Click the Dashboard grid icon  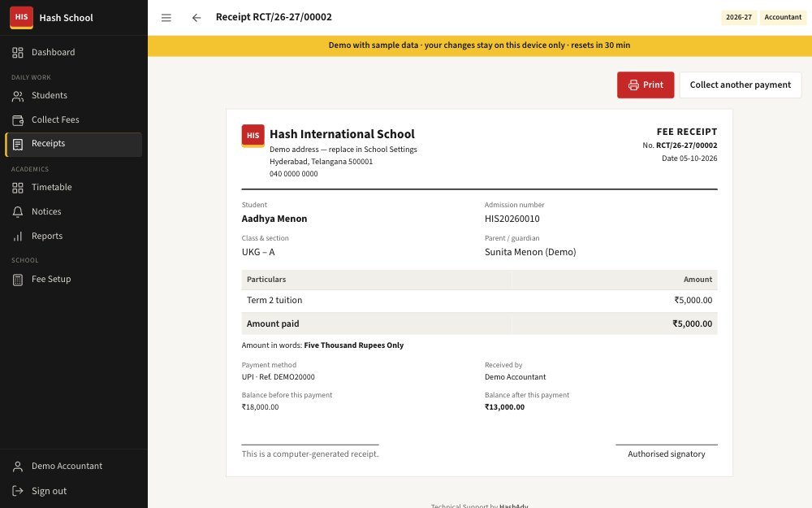point(18,52)
